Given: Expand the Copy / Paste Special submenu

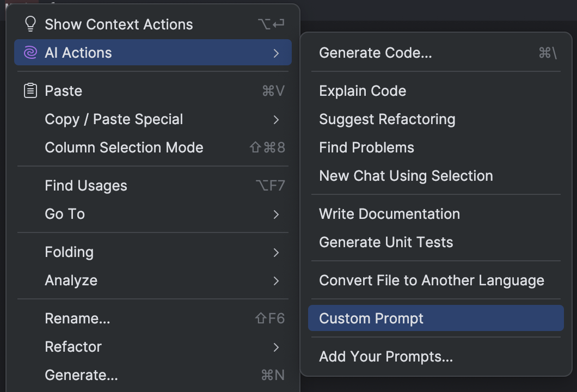Looking at the screenshot, I should tap(277, 120).
